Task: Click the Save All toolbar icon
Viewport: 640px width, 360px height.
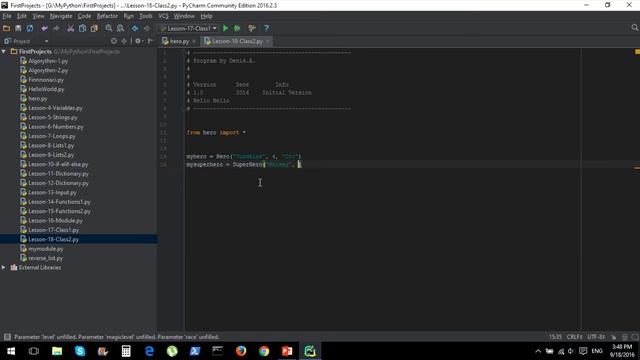Action: pos(18,28)
